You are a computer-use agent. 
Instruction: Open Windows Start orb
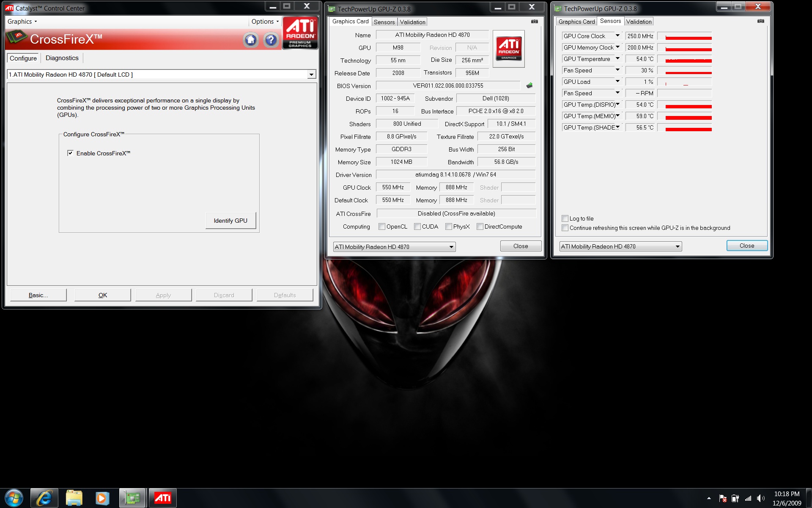click(14, 498)
